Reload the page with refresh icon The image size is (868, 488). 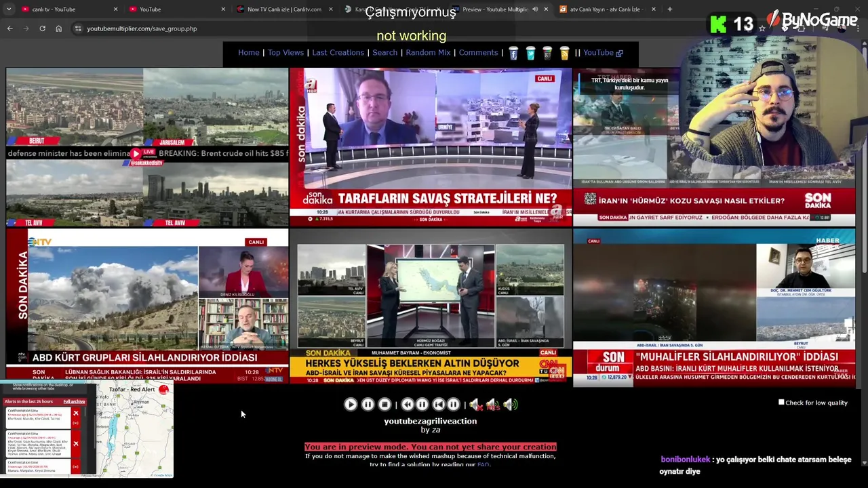pos(42,28)
